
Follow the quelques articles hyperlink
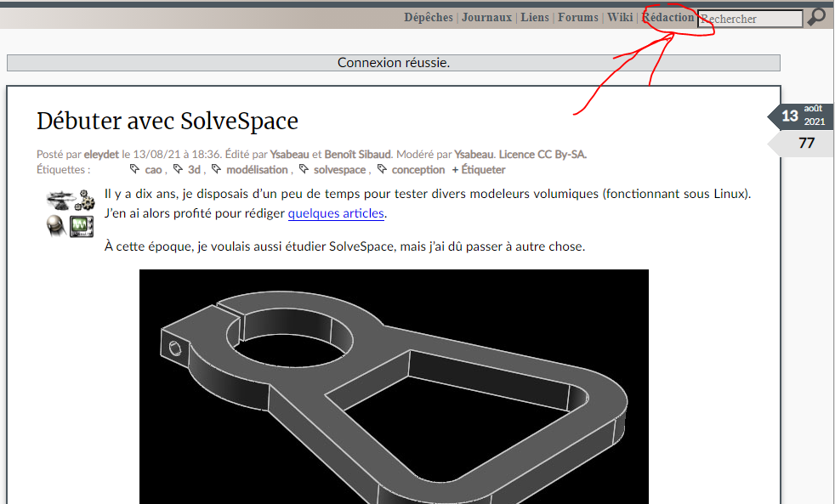(x=336, y=213)
